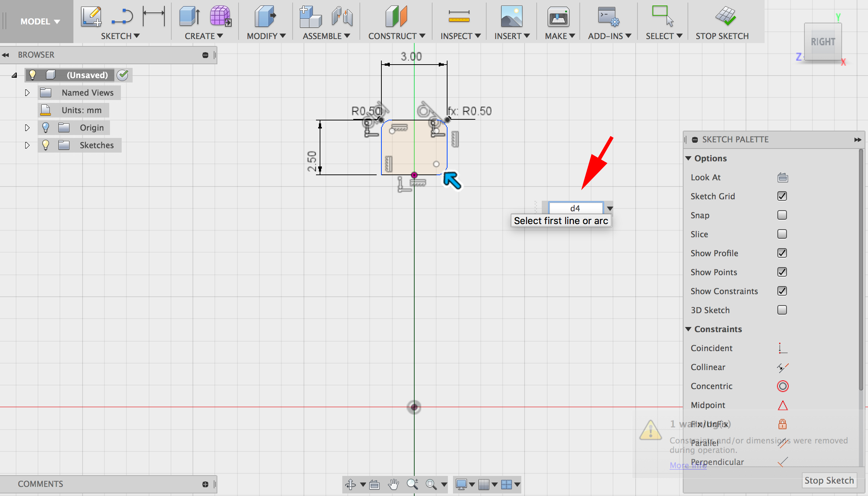Image resolution: width=868 pixels, height=496 pixels.
Task: Click the Extrude icon in Create
Action: pos(190,17)
